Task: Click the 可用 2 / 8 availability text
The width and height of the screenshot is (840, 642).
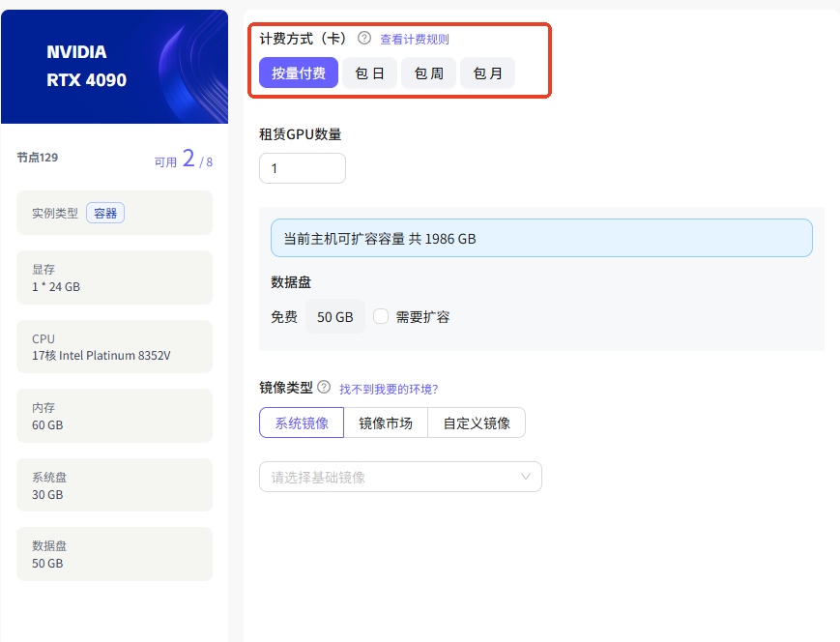Action: [184, 160]
